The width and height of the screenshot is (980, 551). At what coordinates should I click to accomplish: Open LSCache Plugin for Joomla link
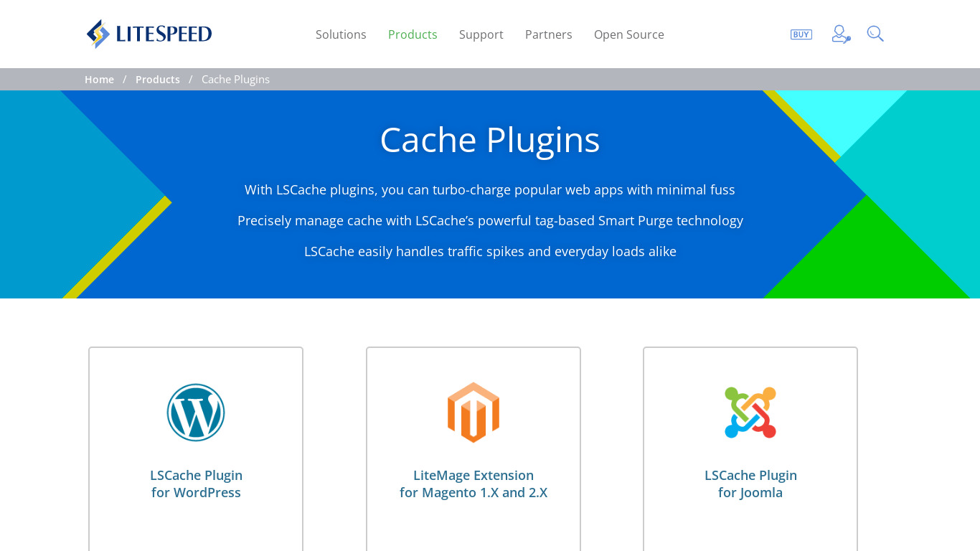(750, 484)
